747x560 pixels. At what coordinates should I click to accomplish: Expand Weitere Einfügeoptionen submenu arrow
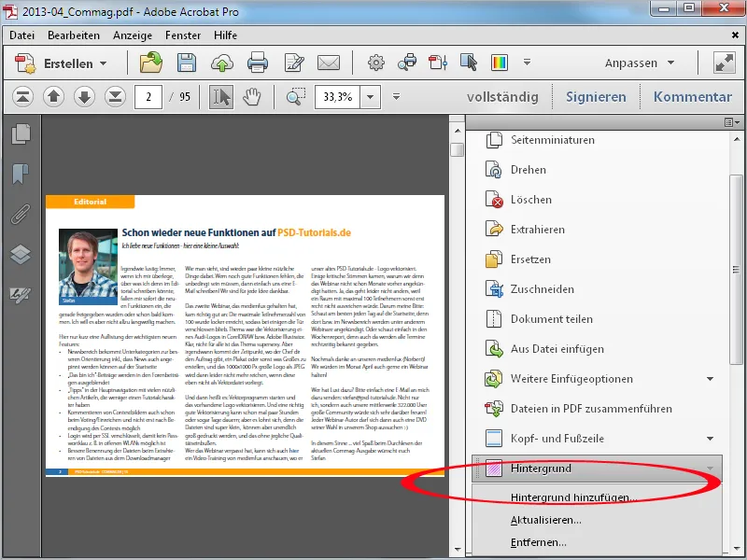point(710,379)
